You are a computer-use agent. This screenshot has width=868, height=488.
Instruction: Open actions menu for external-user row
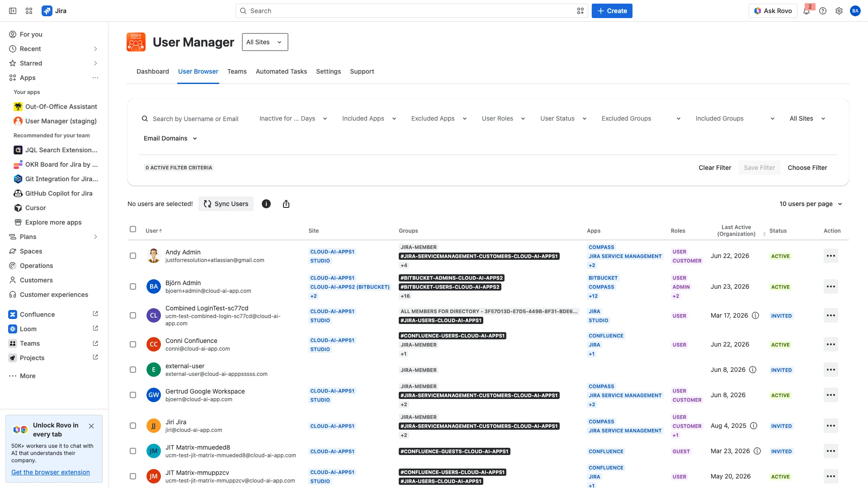(831, 370)
